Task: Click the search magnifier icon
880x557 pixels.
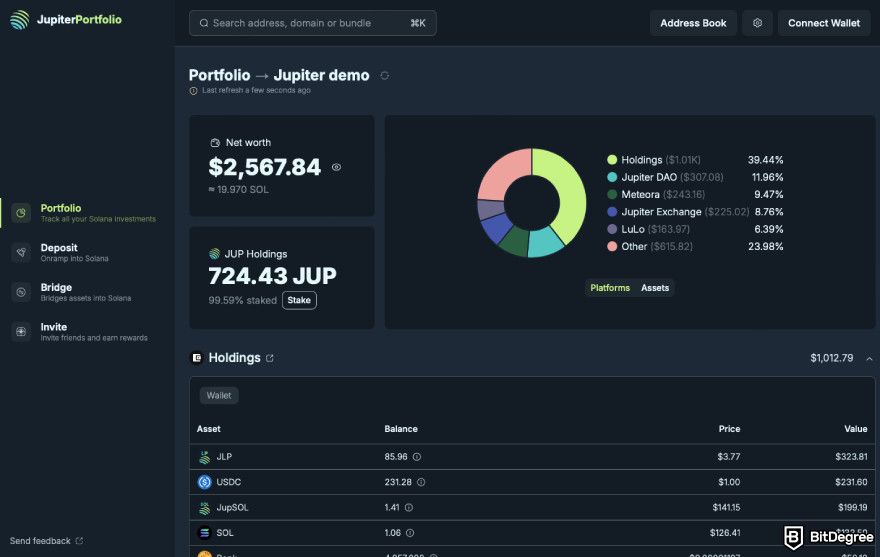Action: pos(204,23)
